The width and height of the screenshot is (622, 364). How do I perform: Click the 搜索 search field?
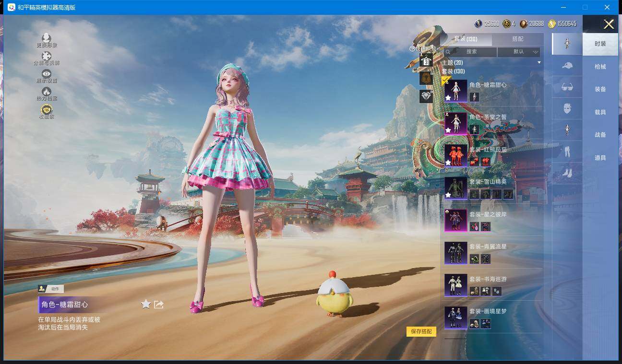[x=470, y=52]
